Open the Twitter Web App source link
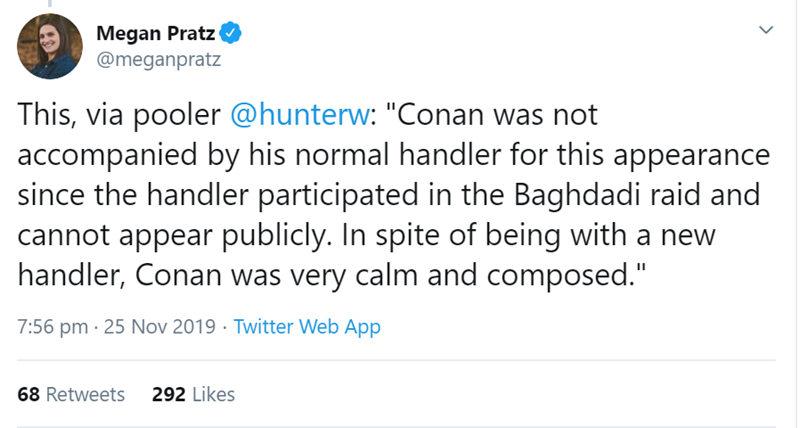 pos(307,327)
